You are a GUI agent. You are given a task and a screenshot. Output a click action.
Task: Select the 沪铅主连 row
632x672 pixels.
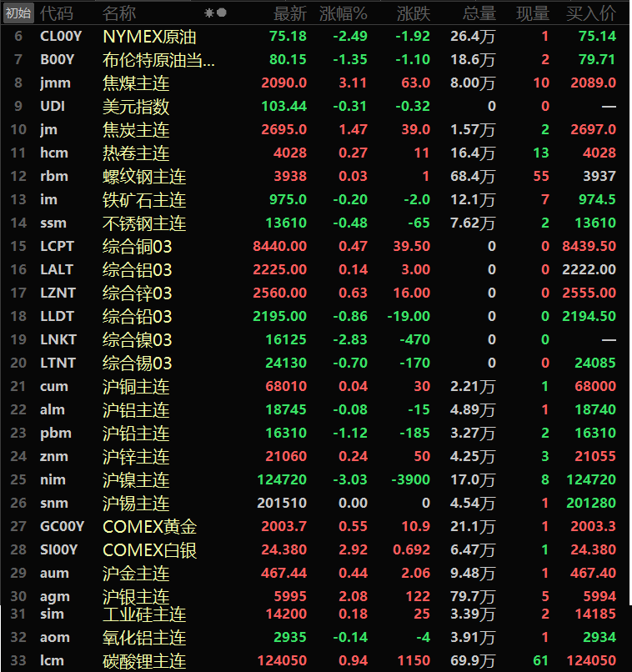click(x=316, y=434)
